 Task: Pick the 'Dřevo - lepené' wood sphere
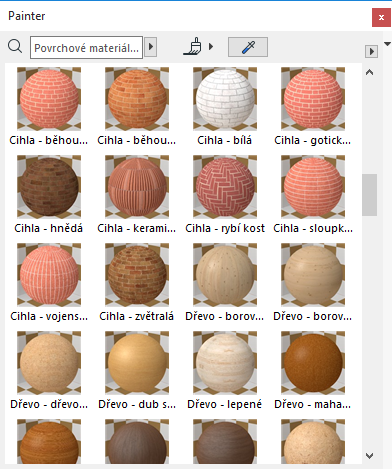point(225,363)
